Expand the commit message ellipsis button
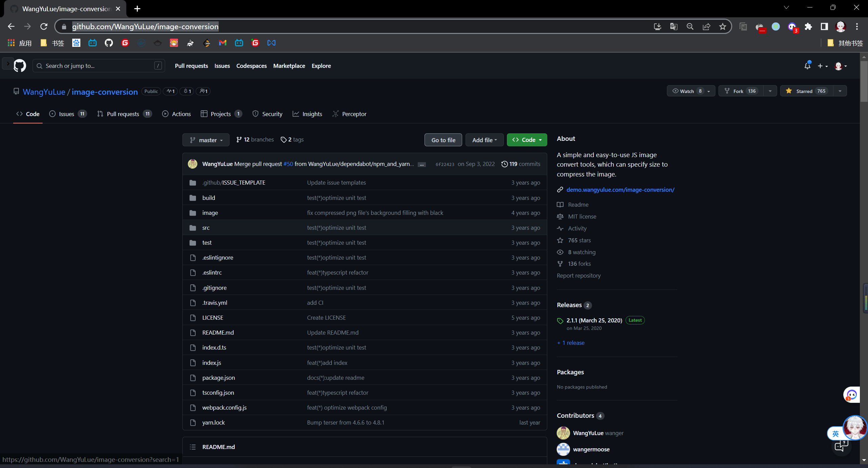The image size is (868, 468). point(421,165)
